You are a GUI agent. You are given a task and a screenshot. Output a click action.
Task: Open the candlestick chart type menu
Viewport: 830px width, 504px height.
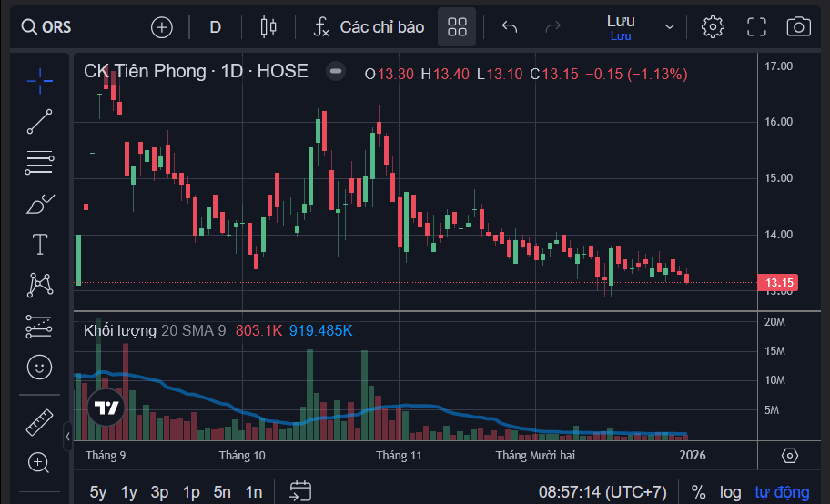tap(268, 27)
